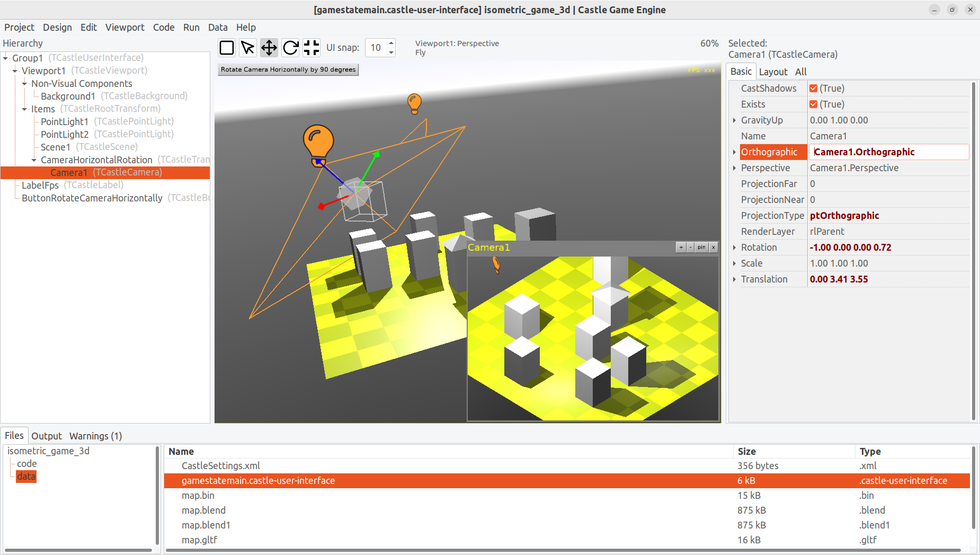Switch to the Layout properties tab

[773, 72]
